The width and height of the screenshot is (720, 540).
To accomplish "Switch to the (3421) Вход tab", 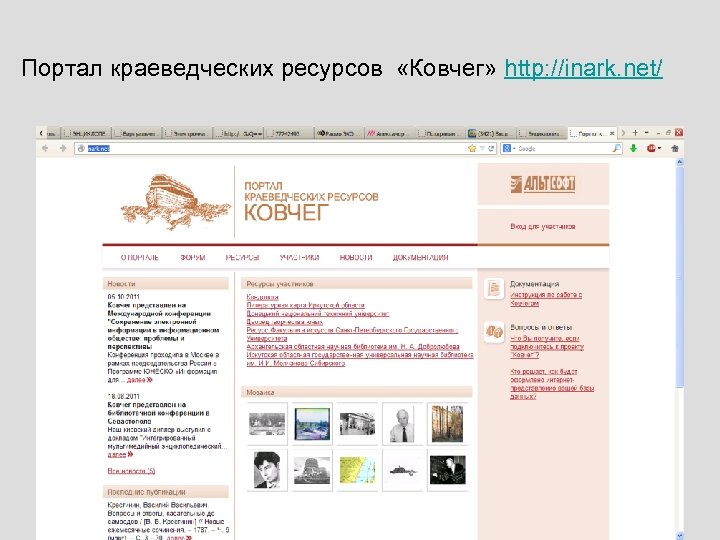I will coord(491,134).
